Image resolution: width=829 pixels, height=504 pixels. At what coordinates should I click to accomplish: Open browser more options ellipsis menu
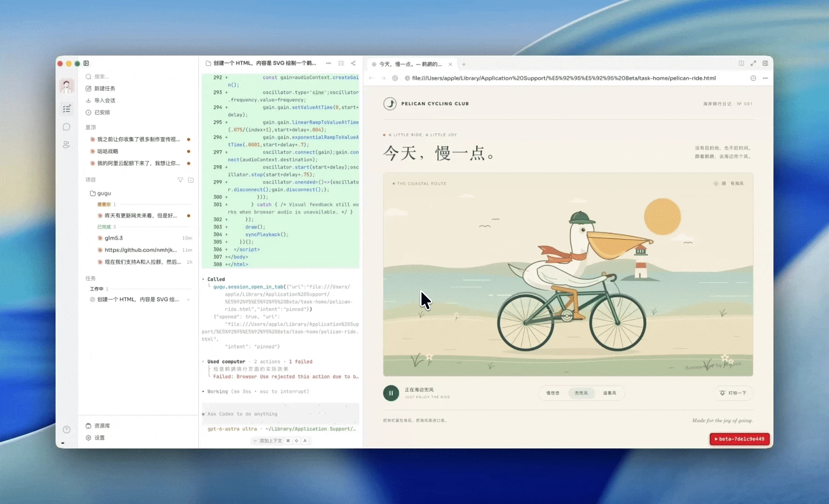766,78
